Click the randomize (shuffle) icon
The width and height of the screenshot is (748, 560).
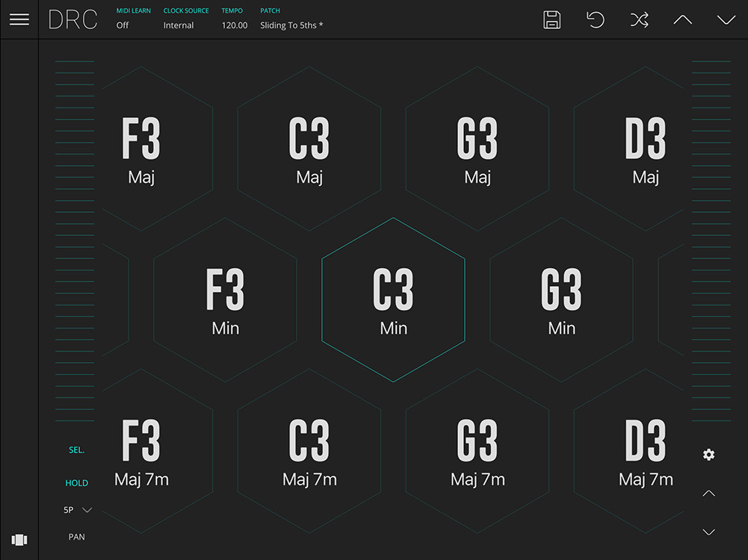coord(639,20)
